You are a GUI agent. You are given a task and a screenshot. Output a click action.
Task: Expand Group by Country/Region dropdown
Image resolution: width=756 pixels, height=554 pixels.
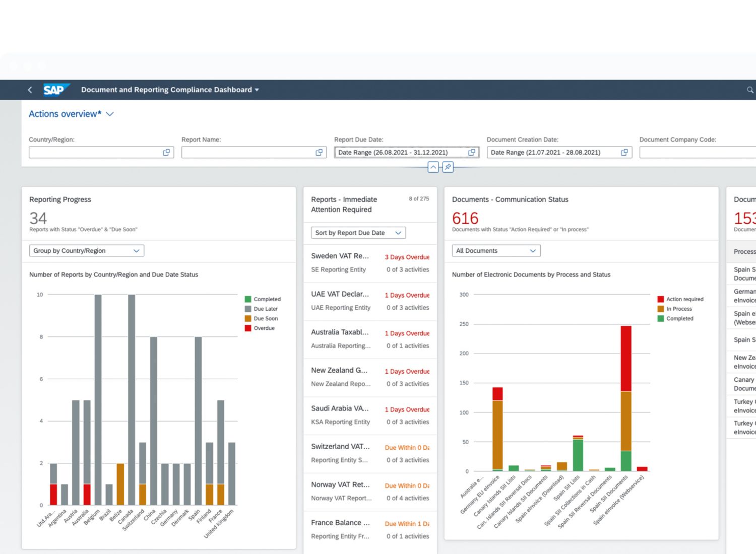pyautogui.click(x=86, y=251)
